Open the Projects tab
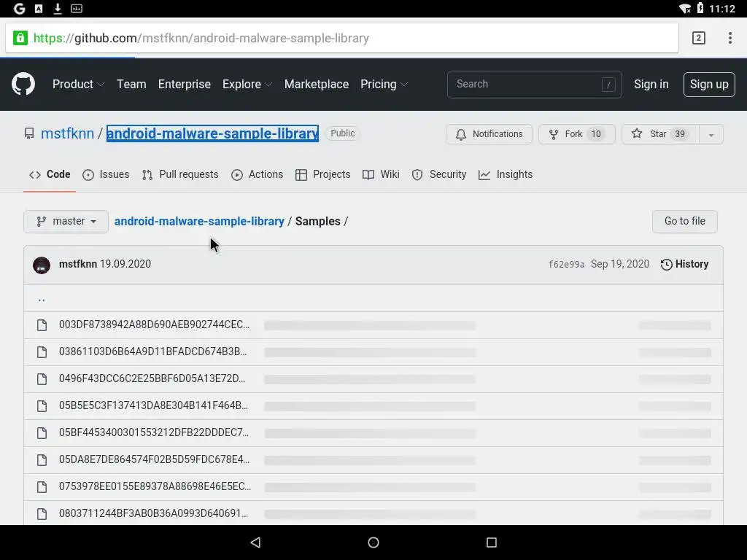747x560 pixels. click(x=323, y=175)
